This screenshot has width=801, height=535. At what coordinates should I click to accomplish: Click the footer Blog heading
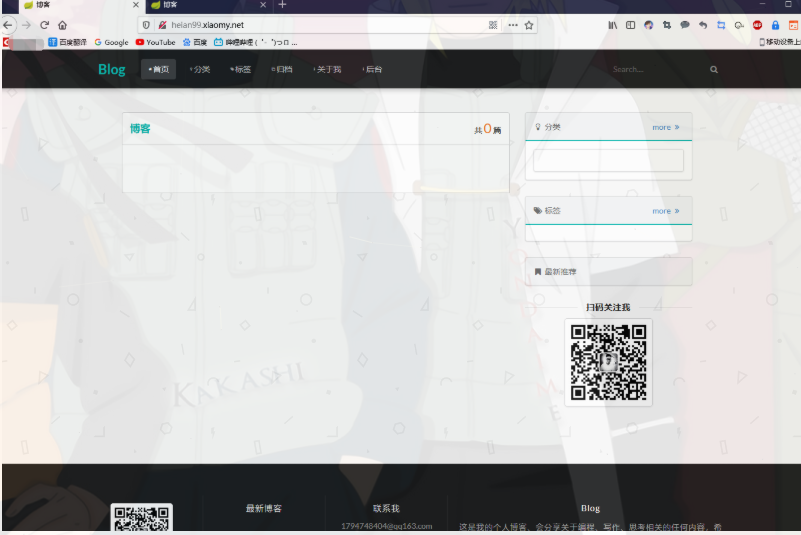(590, 508)
